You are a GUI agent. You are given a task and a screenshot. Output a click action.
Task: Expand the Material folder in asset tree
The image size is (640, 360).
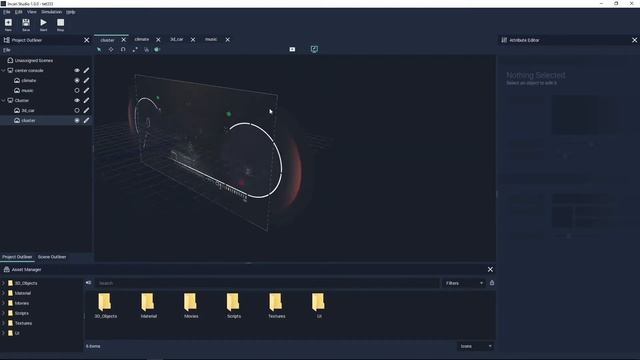click(4, 293)
